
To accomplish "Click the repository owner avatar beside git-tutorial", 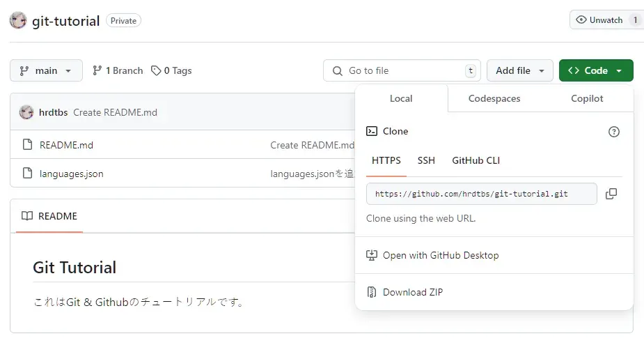I will pyautogui.click(x=18, y=20).
